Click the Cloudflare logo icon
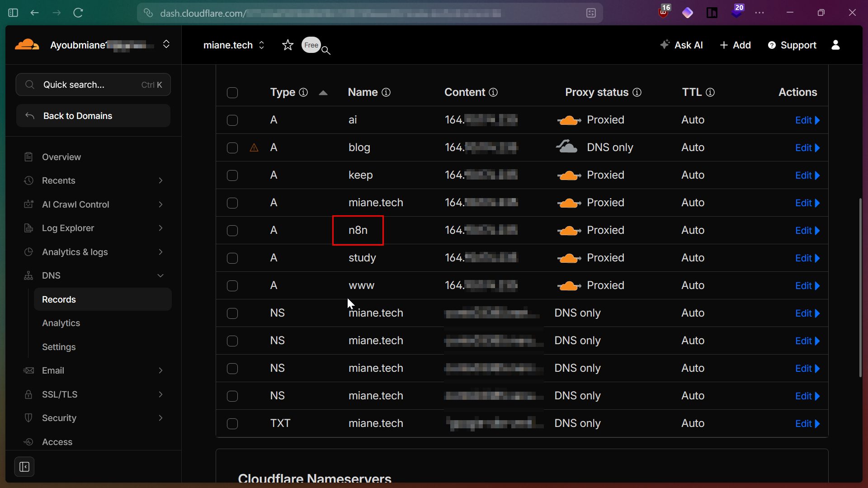 27,45
